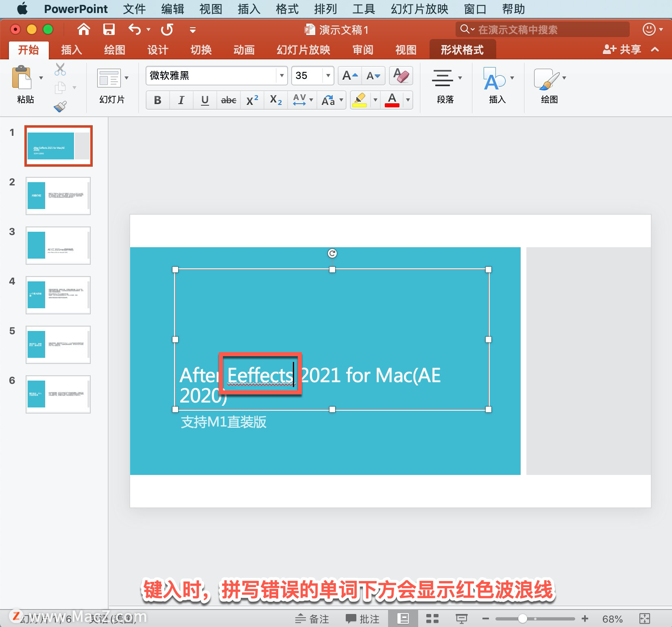The width and height of the screenshot is (672, 627).
Task: Open the 工具 menu in menu bar
Action: click(364, 9)
